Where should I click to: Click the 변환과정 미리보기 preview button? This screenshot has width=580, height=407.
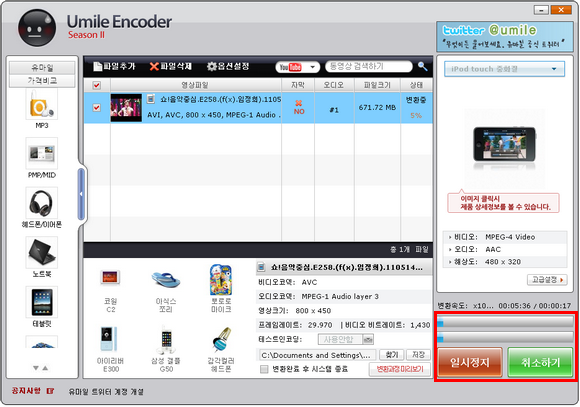(400, 369)
